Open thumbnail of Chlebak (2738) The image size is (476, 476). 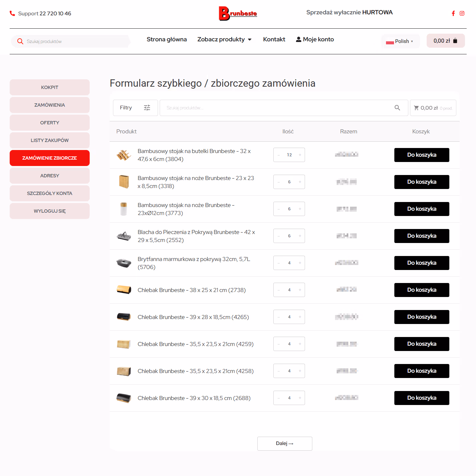[x=124, y=290]
